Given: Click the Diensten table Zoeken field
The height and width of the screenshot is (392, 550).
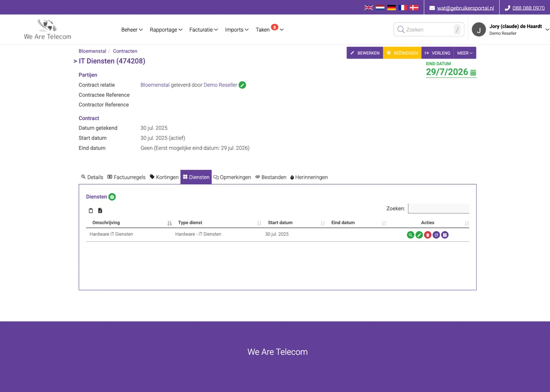Looking at the screenshot, I should (x=439, y=209).
